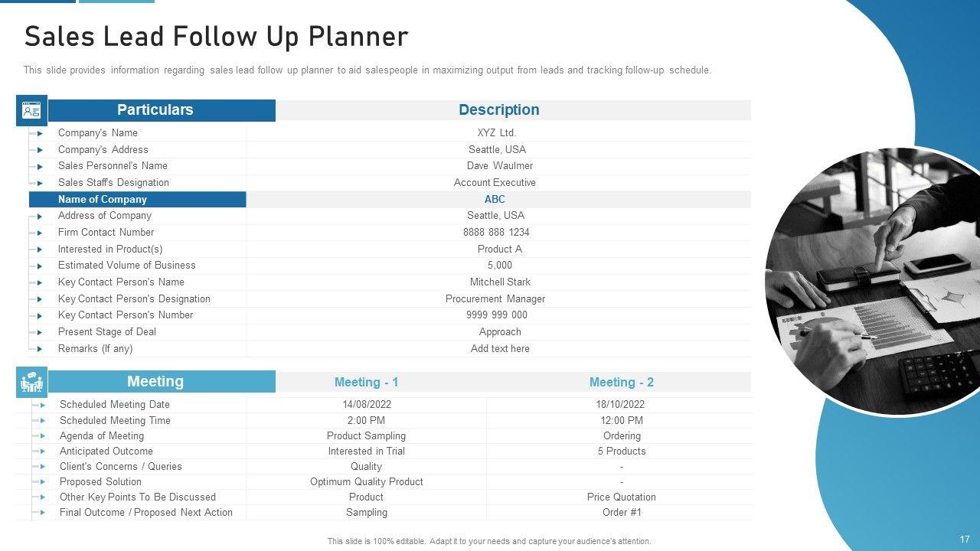Image resolution: width=980 pixels, height=551 pixels.
Task: Select the Particulars header
Action: click(x=155, y=110)
